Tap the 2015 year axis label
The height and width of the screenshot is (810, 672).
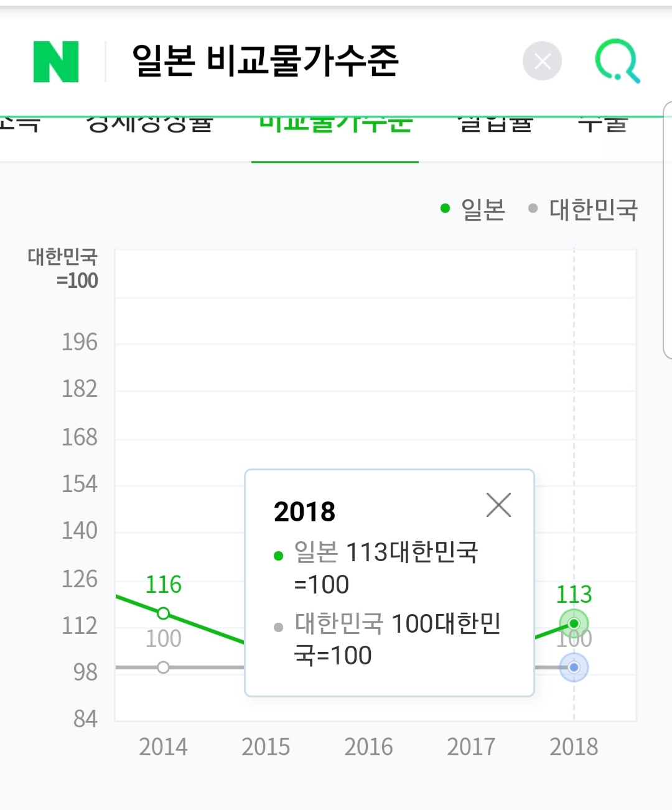click(x=266, y=747)
